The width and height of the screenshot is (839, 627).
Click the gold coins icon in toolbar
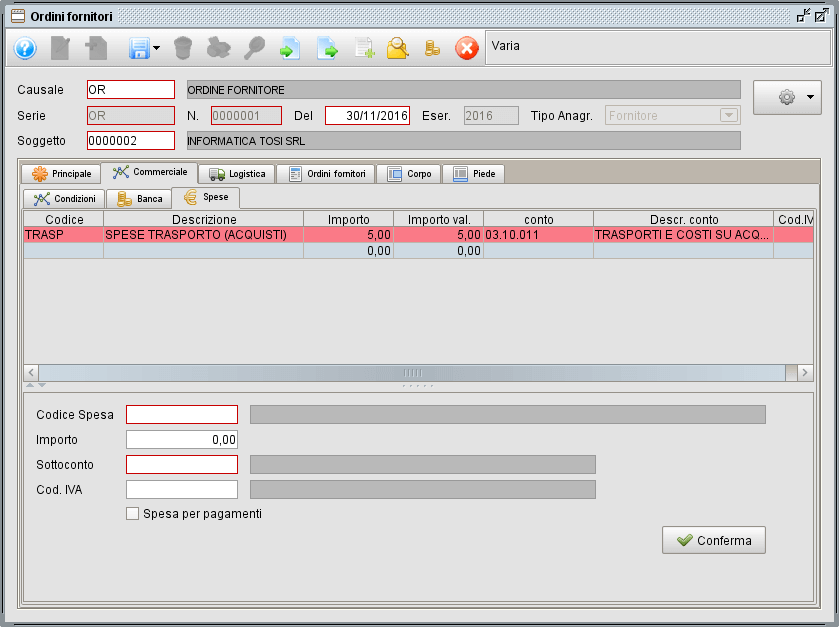432,48
